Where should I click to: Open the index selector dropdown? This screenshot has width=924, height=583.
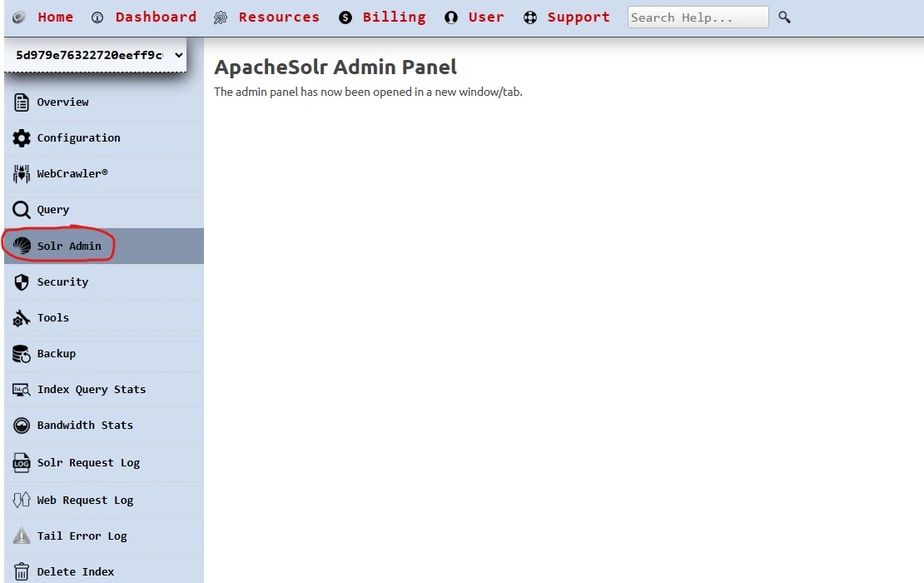(x=95, y=55)
